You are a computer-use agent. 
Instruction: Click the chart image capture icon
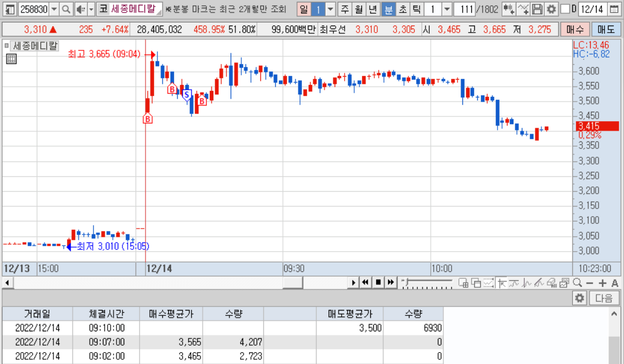565,283
